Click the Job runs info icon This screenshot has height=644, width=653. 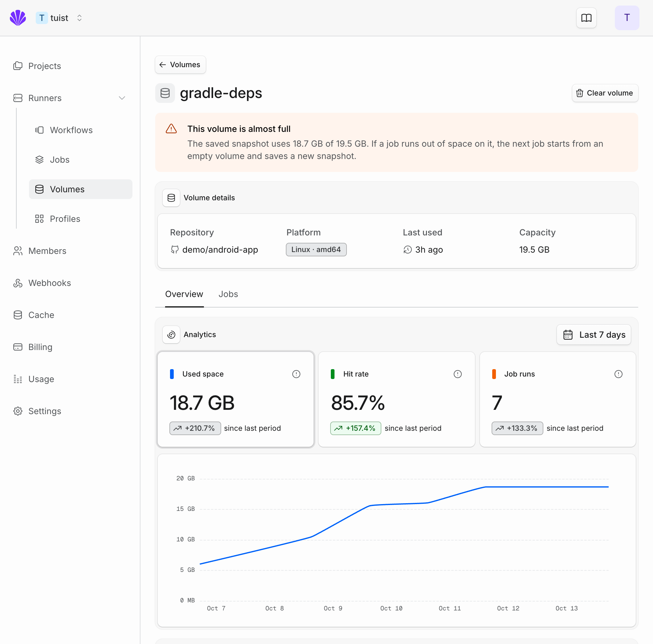(618, 374)
